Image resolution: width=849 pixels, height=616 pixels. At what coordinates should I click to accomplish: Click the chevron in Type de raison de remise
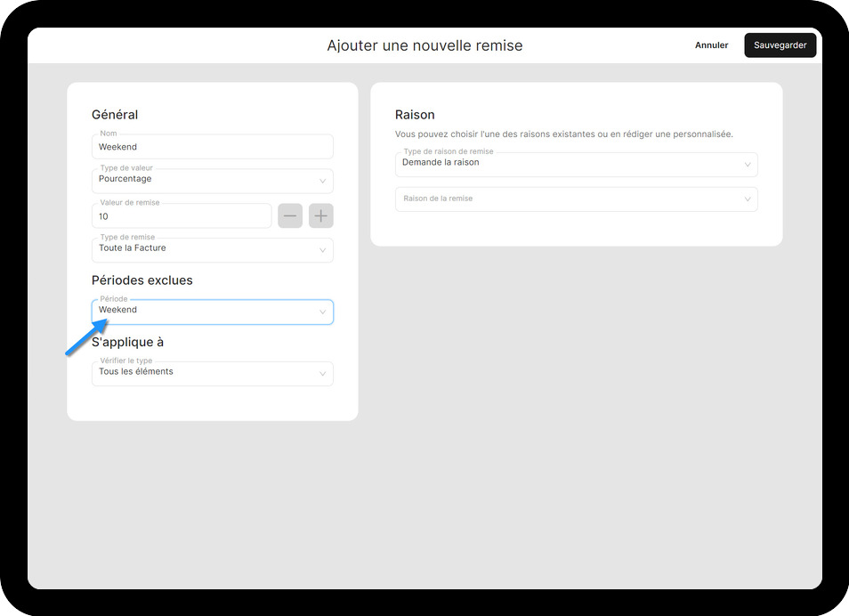(747, 165)
